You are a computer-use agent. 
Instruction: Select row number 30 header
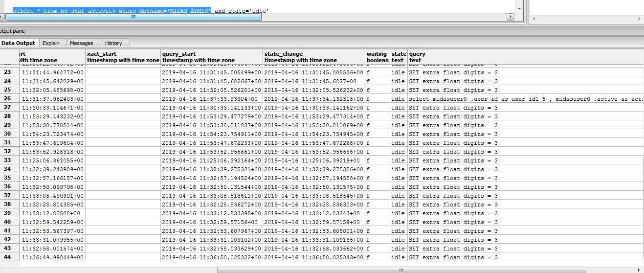click(x=9, y=134)
